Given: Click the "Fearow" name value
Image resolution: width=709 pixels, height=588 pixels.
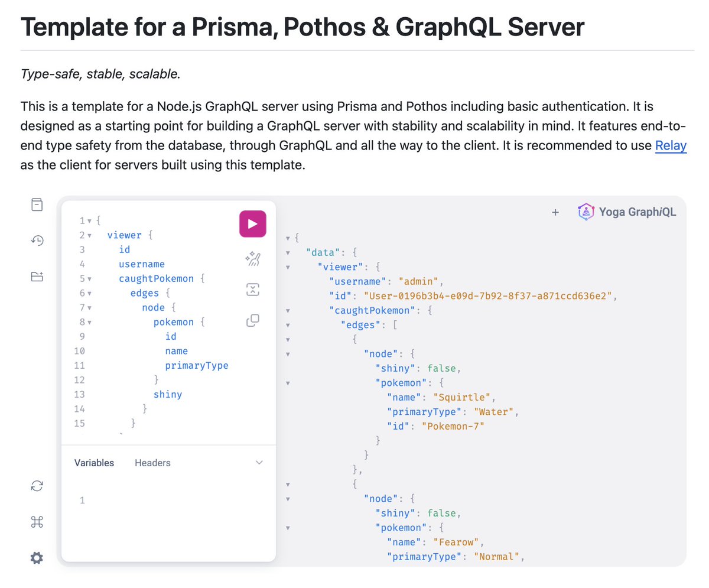Looking at the screenshot, I should 456,542.
